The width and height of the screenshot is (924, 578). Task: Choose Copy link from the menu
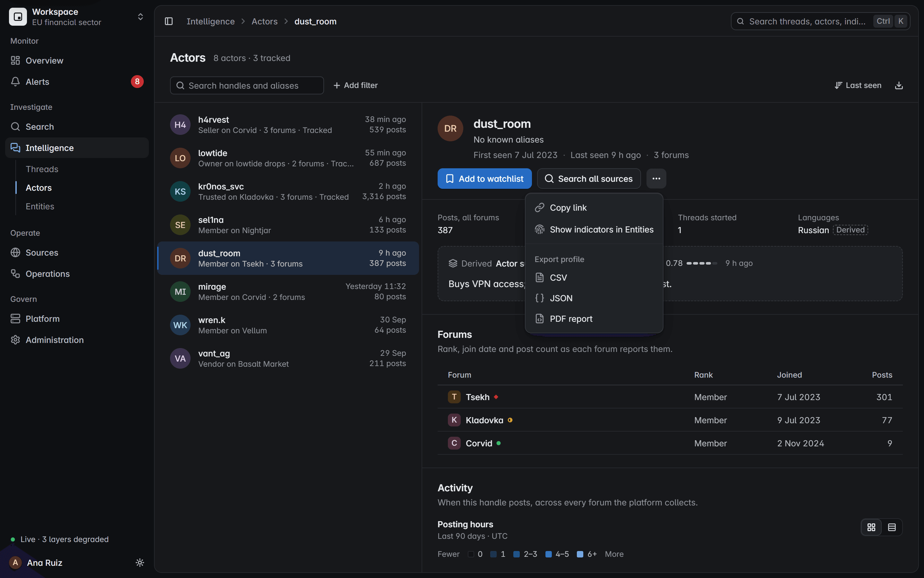[x=594, y=207]
